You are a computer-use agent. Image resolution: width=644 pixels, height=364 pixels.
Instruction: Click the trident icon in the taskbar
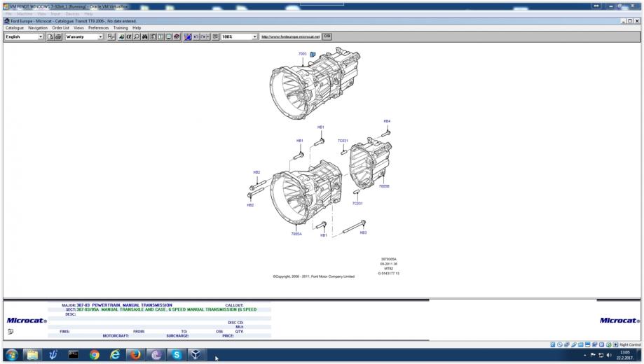coord(53,355)
